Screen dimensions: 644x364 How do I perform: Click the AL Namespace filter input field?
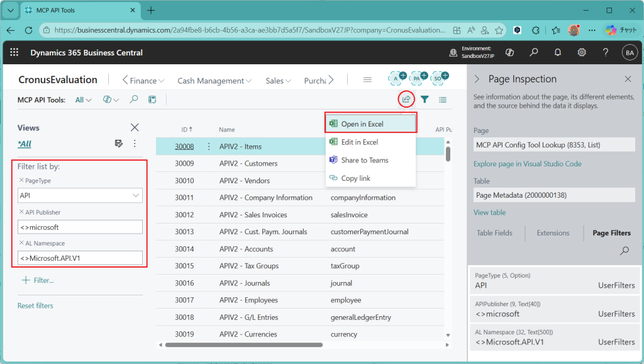coord(80,258)
